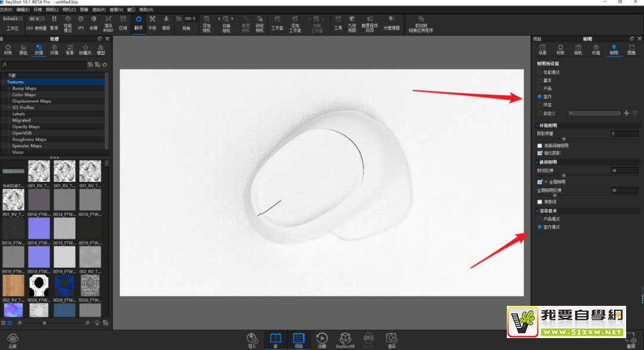Click the Ray Bounces (射线反弹) value field
Viewport: 644px width, 350px height.
pos(624,171)
